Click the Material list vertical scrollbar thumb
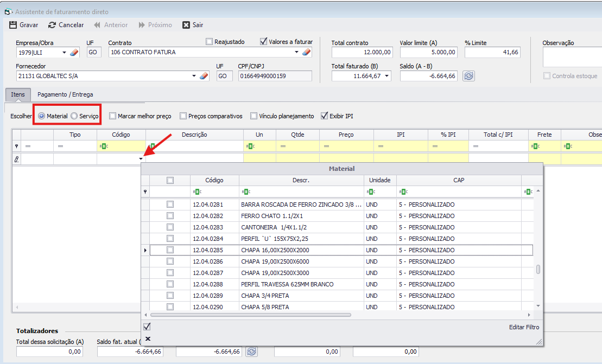 538,269
